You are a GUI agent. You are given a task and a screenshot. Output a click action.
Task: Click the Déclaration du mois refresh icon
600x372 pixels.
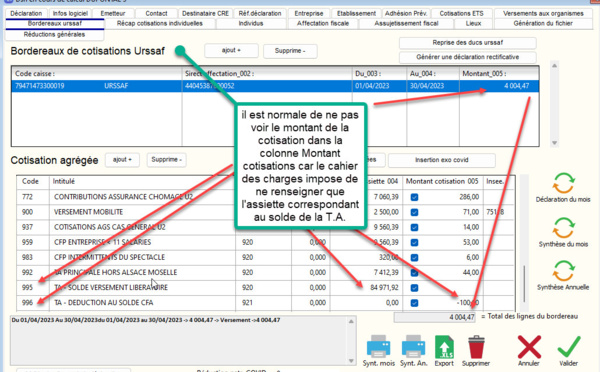click(563, 183)
